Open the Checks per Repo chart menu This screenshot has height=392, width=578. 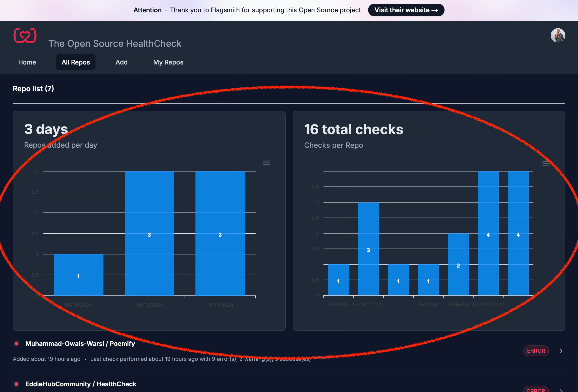546,163
